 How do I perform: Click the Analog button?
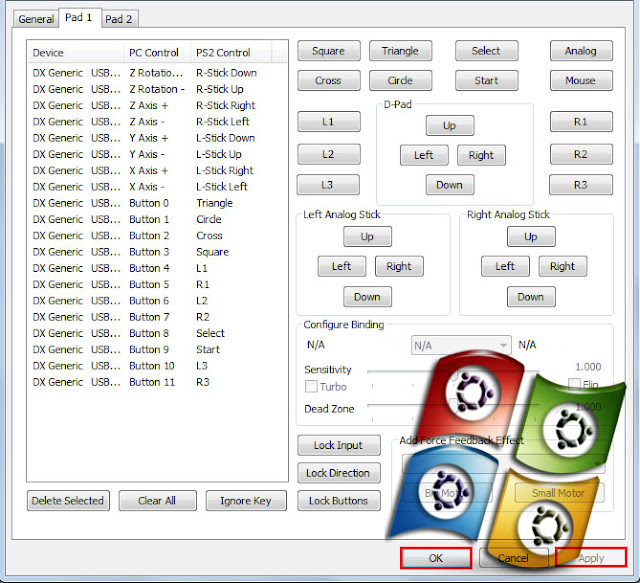(581, 51)
